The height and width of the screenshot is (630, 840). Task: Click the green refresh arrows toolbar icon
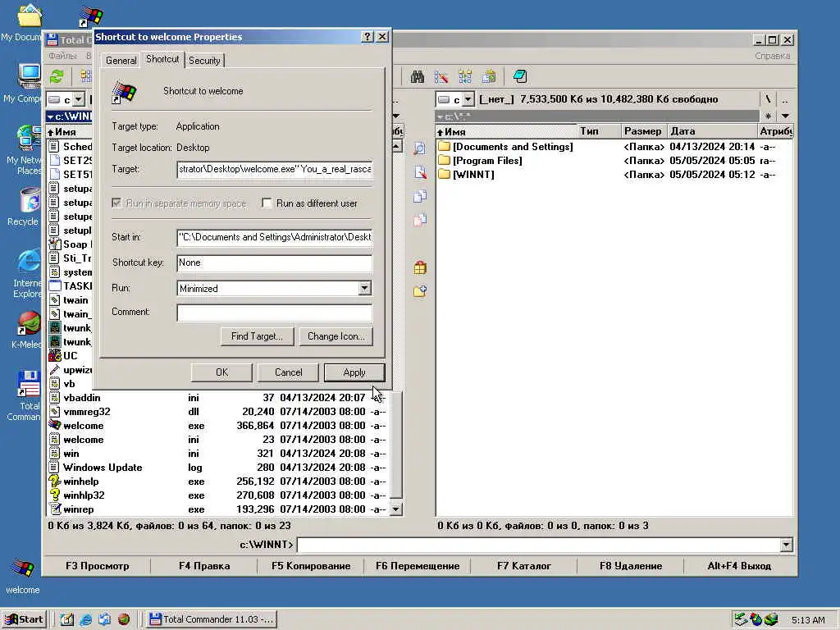point(57,76)
